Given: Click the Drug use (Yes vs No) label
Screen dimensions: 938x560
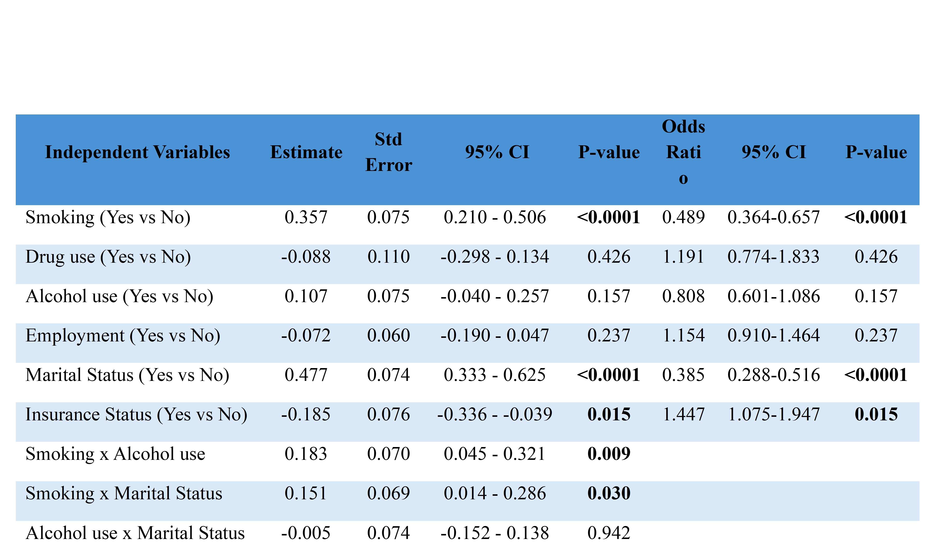Looking at the screenshot, I should [108, 257].
